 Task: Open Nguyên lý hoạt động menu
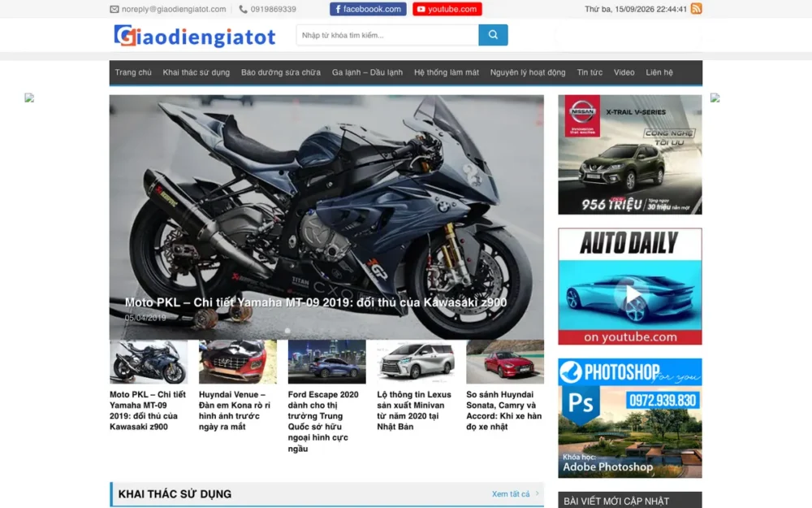(528, 72)
